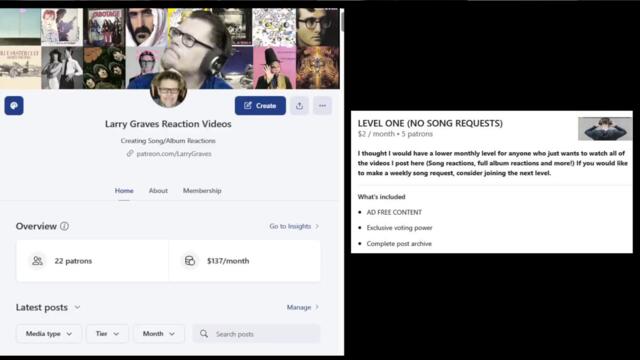The image size is (640, 360).
Task: Open the Manage posts link
Action: click(x=302, y=307)
